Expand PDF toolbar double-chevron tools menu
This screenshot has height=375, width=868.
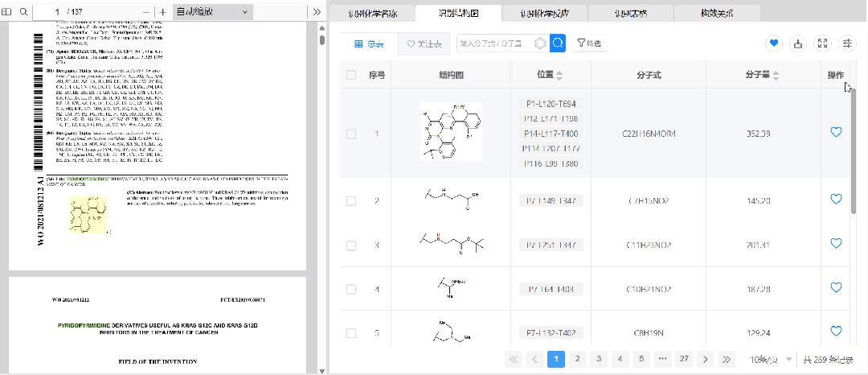(x=317, y=11)
